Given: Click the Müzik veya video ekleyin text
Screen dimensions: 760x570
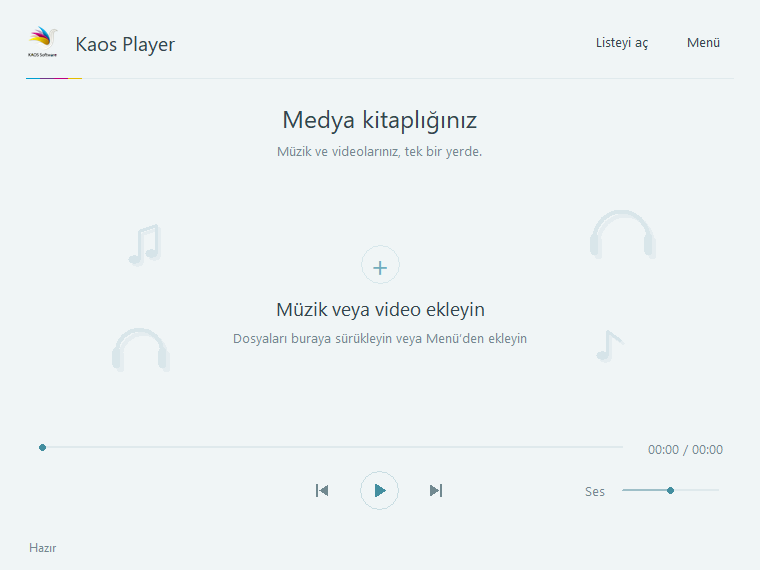Looking at the screenshot, I should click(380, 310).
